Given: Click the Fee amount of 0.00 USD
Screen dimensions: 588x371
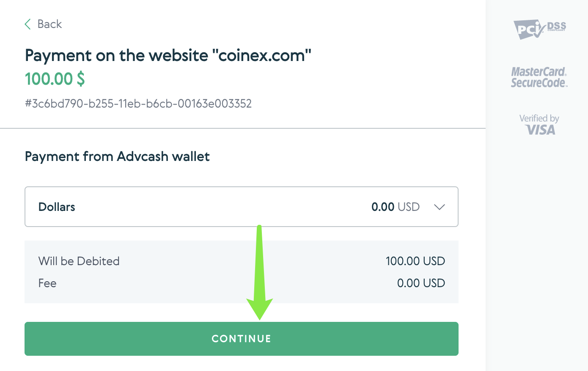Looking at the screenshot, I should pos(420,283).
